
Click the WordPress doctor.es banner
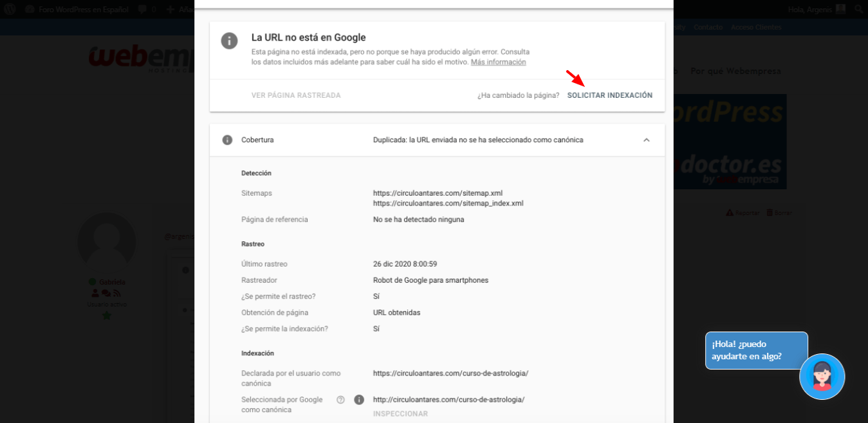(x=730, y=142)
